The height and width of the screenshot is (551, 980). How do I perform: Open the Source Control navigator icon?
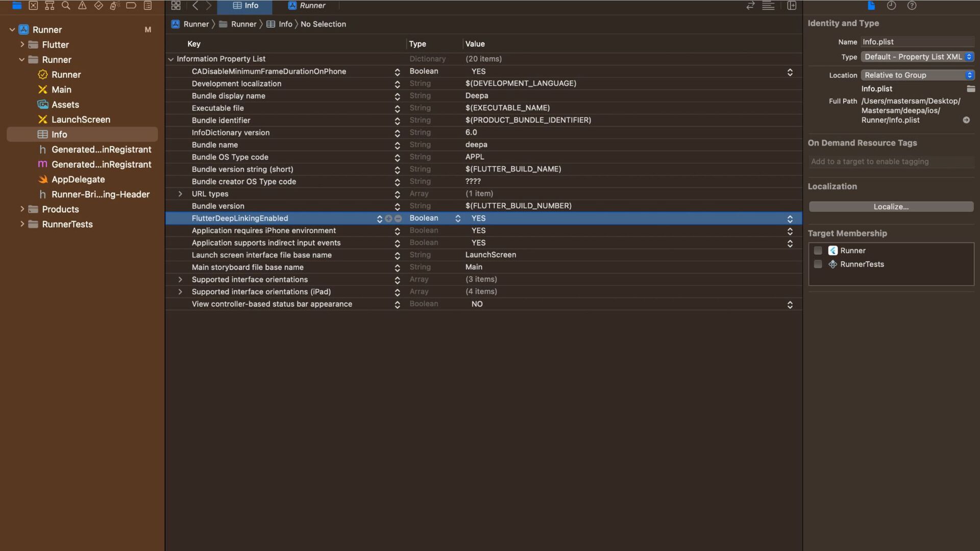point(33,6)
